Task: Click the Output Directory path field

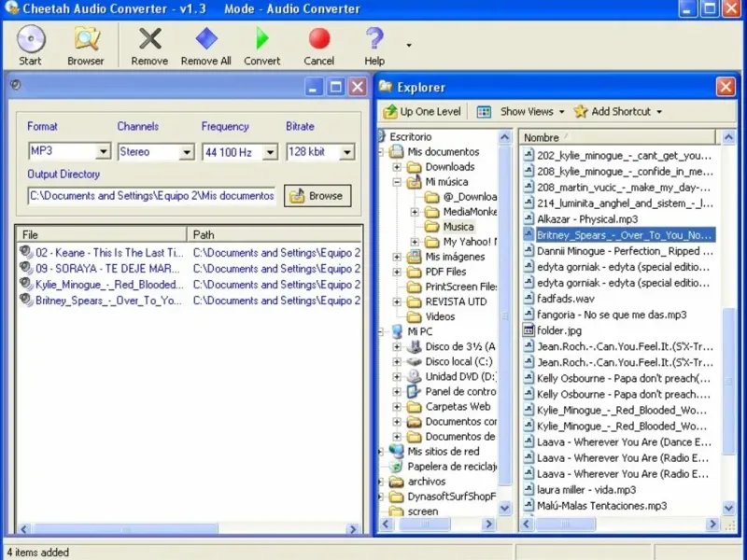Action: 152,196
